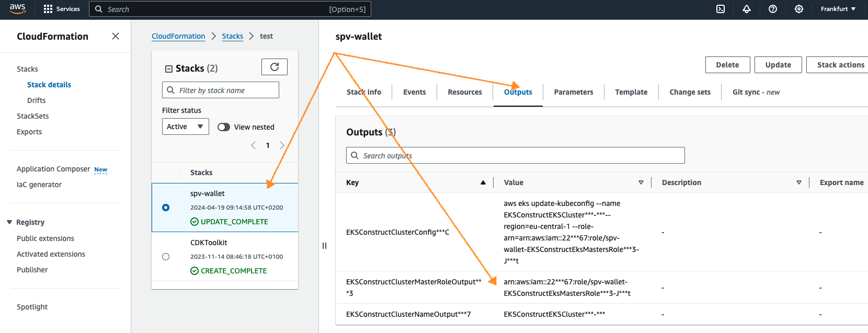Open Stack details in the side navigation
This screenshot has width=868, height=333.
pyautogui.click(x=49, y=85)
